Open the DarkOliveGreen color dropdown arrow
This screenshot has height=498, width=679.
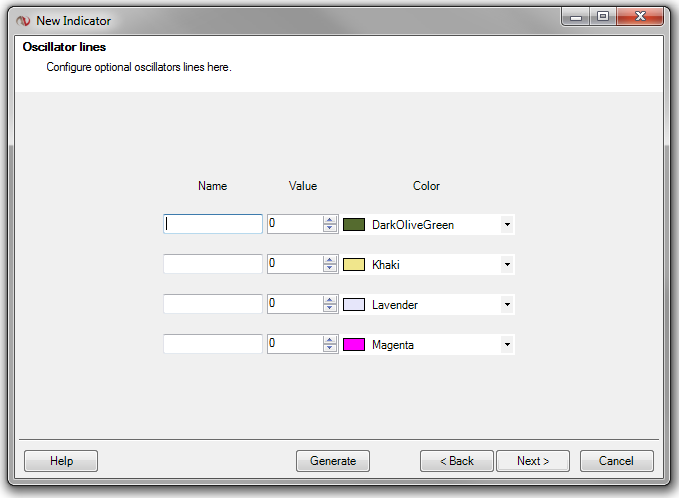coord(507,225)
